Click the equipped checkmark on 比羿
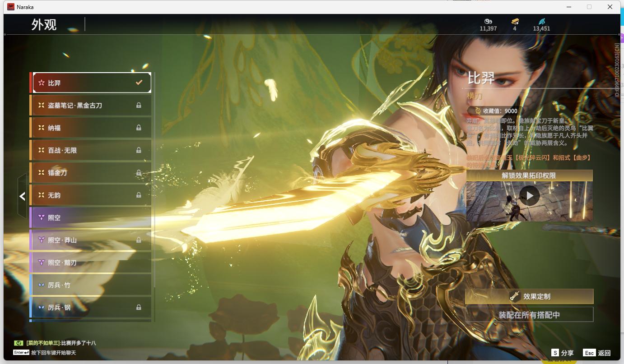The image size is (624, 364). tap(139, 83)
